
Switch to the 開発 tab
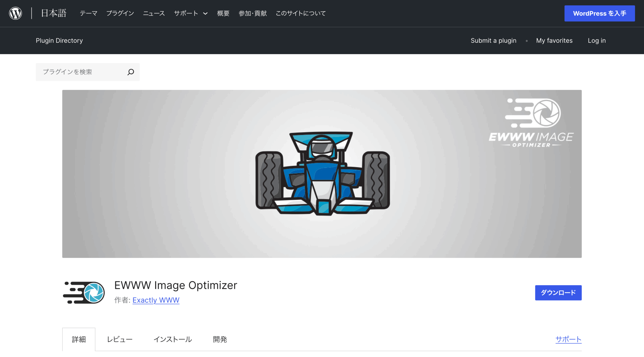(220, 339)
